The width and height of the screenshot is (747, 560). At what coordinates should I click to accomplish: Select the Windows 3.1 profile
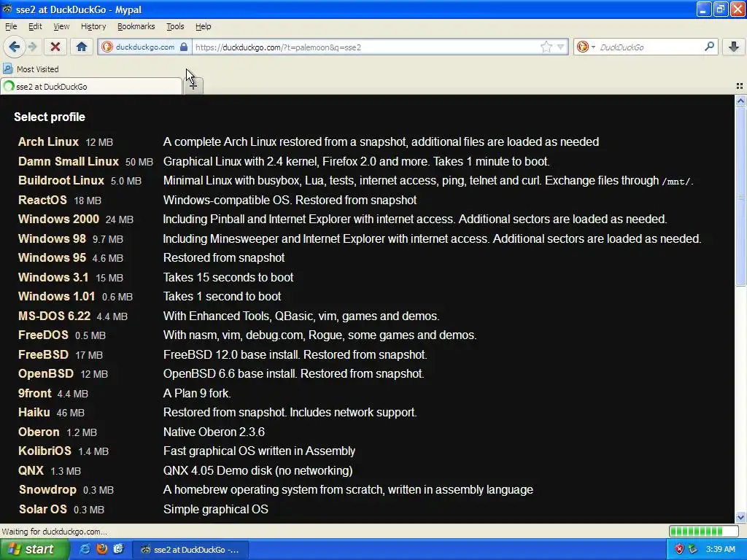coord(53,277)
